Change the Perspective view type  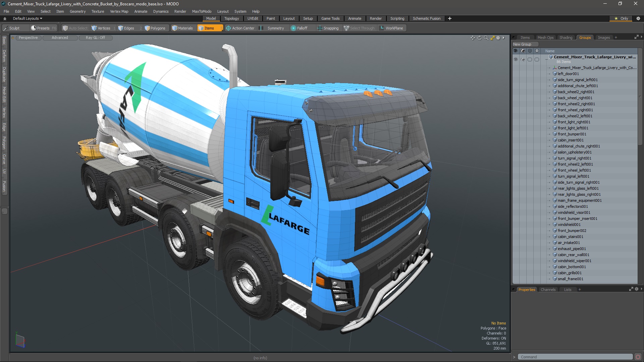tap(28, 38)
